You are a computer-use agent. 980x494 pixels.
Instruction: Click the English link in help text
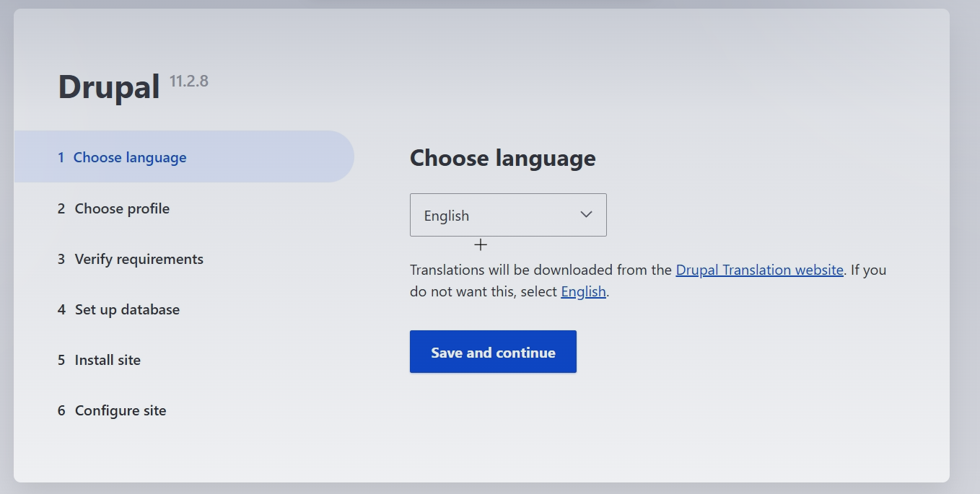[583, 292]
